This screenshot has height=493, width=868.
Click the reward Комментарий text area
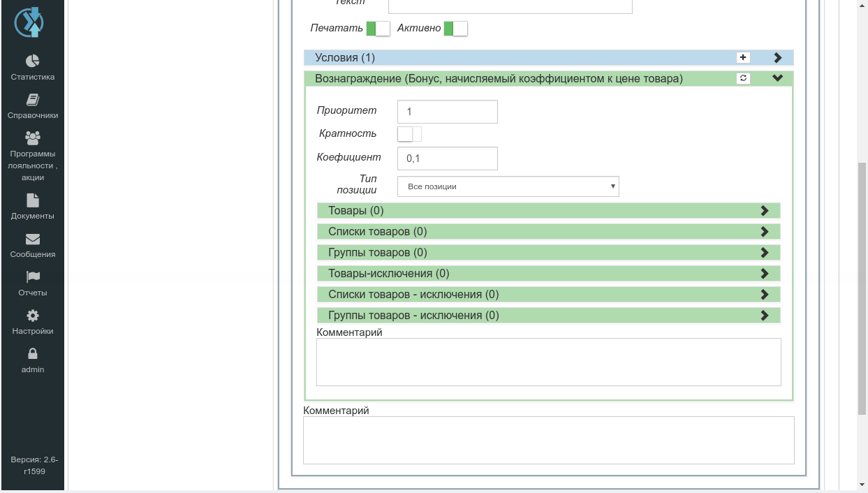tap(549, 362)
